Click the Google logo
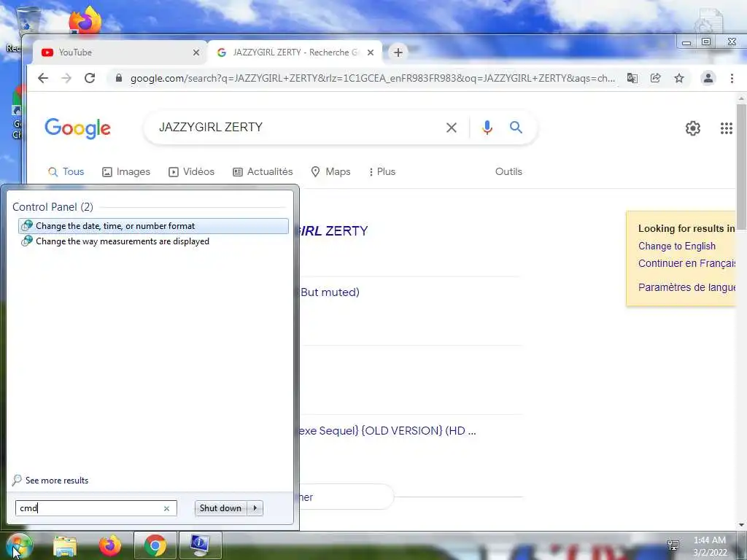 [x=77, y=128]
